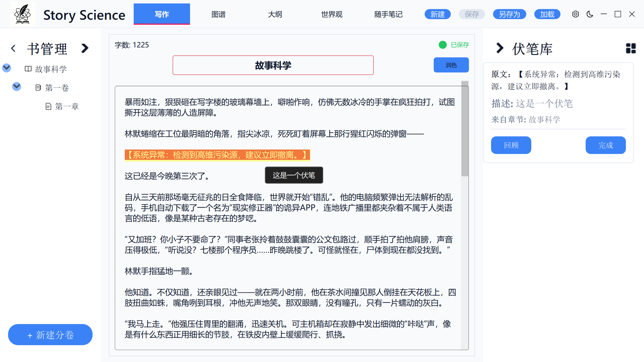Click left arrow beside 书管理
Screen dimensions: 644x362
point(13,48)
